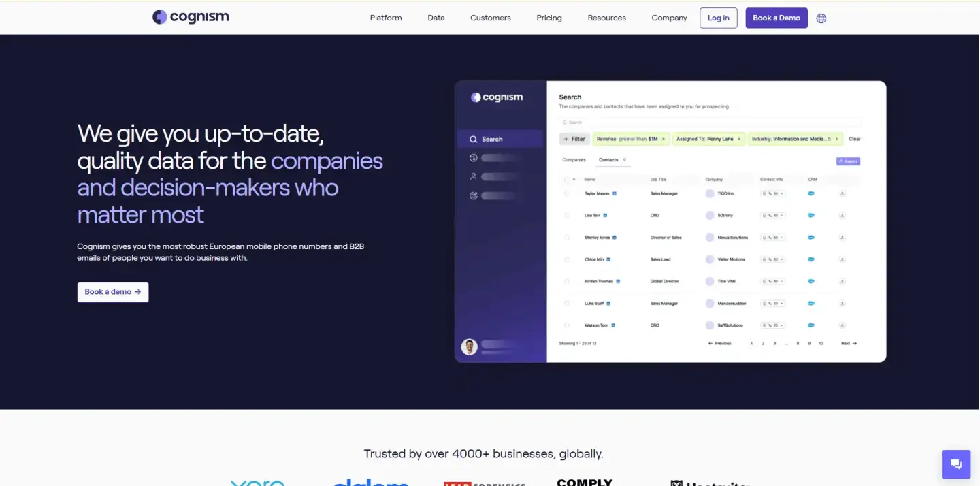The image size is (980, 486).
Task: Expand contact info dropdown for Jordan Thomas
Action: coord(782,281)
